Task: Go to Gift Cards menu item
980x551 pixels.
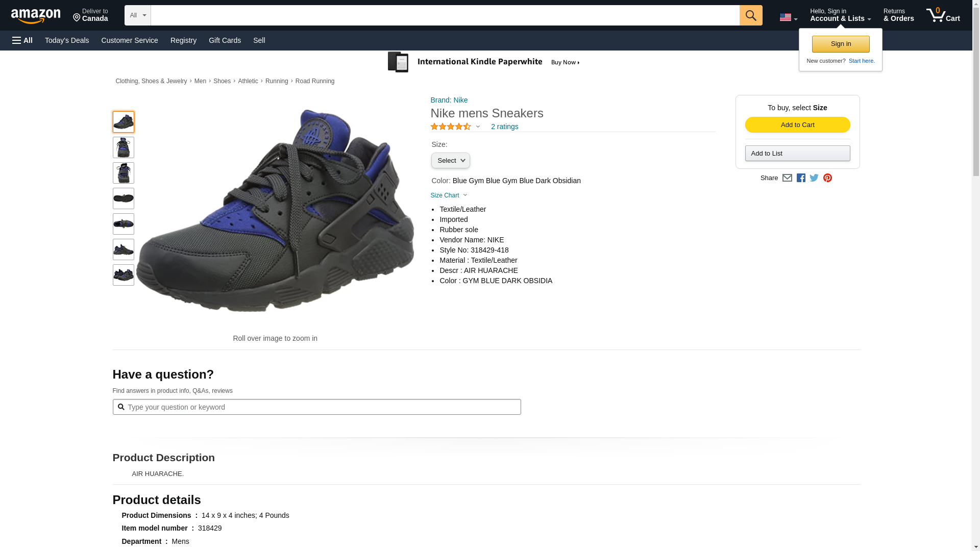Action: pos(225,40)
